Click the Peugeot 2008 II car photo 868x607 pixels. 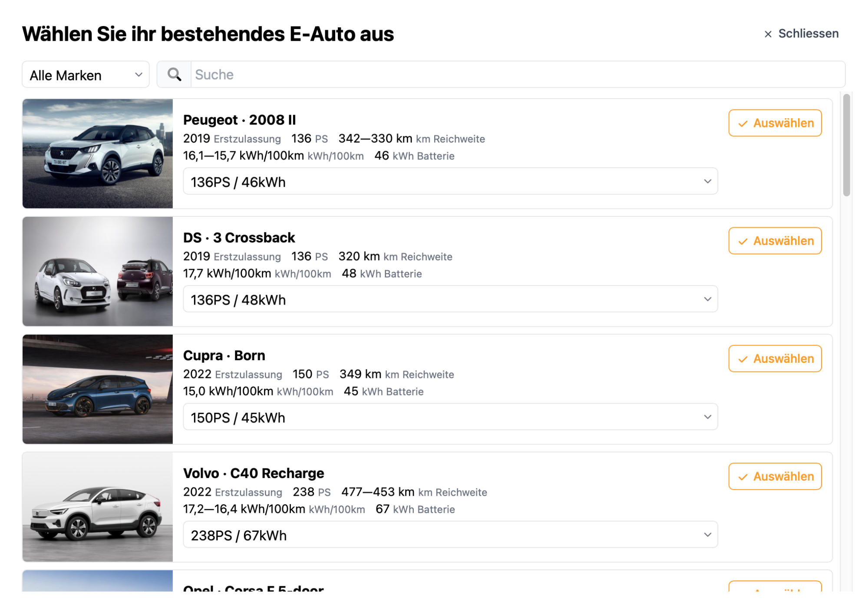98,154
